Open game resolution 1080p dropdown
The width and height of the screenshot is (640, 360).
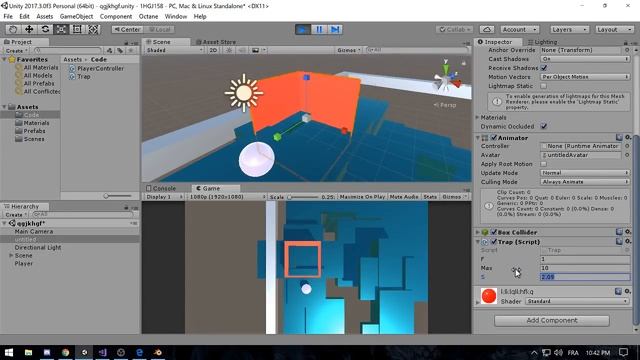(227, 197)
